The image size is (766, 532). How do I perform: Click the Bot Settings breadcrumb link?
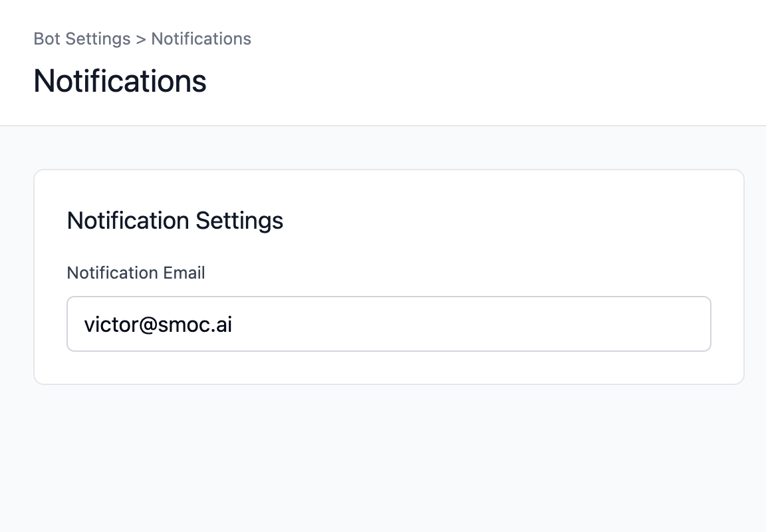pos(82,39)
